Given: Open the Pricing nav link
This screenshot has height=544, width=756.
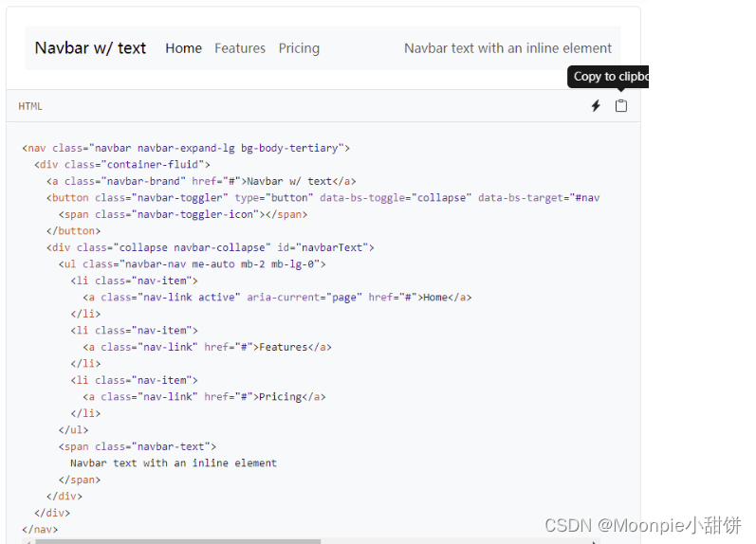Looking at the screenshot, I should [x=299, y=48].
